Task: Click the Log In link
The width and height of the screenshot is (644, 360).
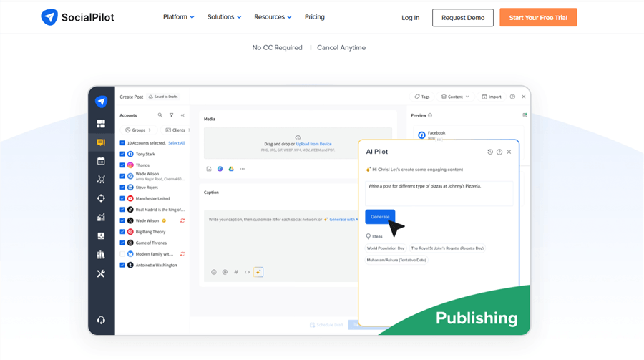Action: click(410, 18)
